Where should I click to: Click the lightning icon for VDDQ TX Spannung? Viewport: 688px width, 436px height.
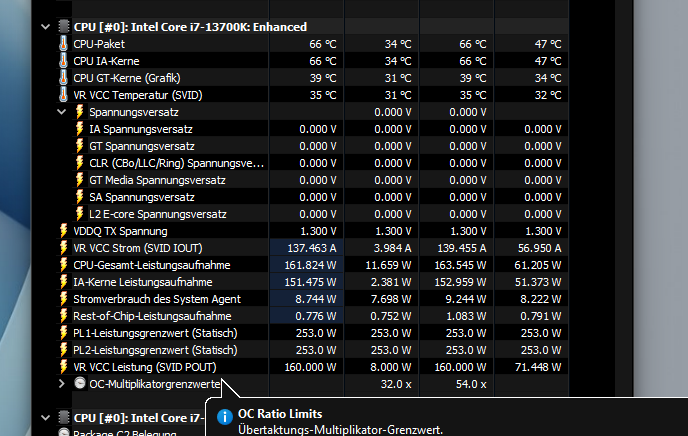point(64,231)
